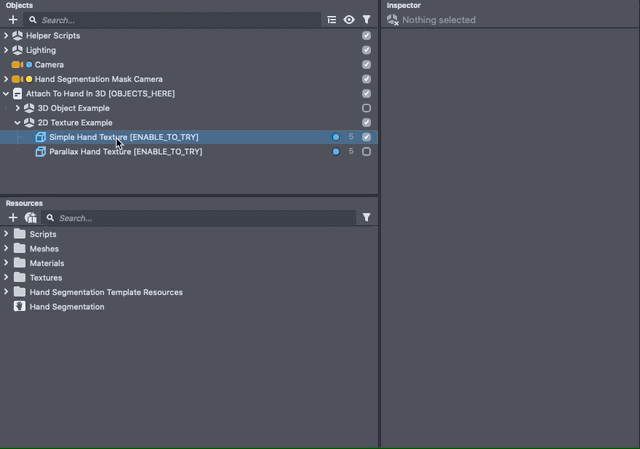Open the Objects panel filter

tap(366, 20)
